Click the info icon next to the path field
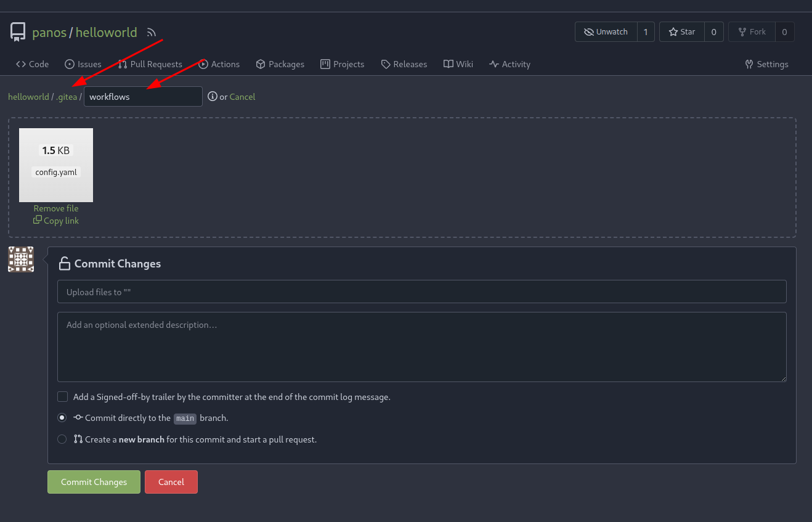The height and width of the screenshot is (522, 812). 213,96
